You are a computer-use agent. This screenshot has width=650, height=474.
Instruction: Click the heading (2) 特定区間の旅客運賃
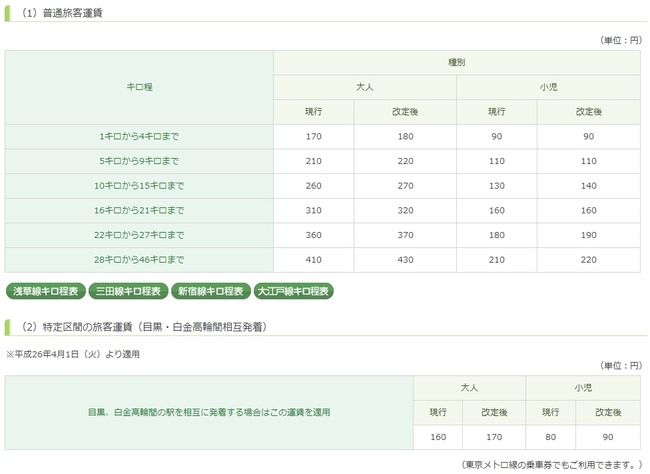pos(143,327)
